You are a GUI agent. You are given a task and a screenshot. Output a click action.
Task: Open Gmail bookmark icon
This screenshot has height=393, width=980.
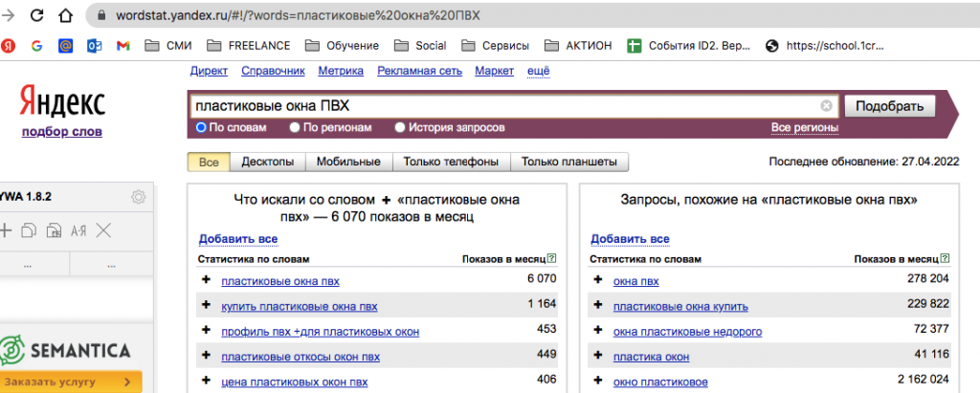click(x=123, y=46)
